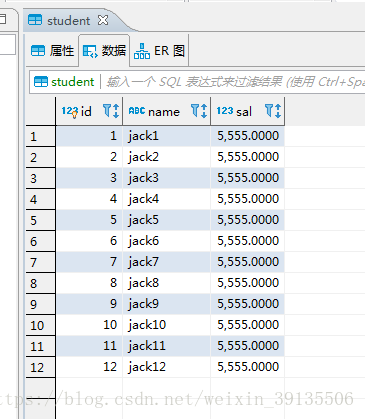Screen dimensions: 365x419
Task: Open the ER 图 tab
Action: pyautogui.click(x=159, y=51)
